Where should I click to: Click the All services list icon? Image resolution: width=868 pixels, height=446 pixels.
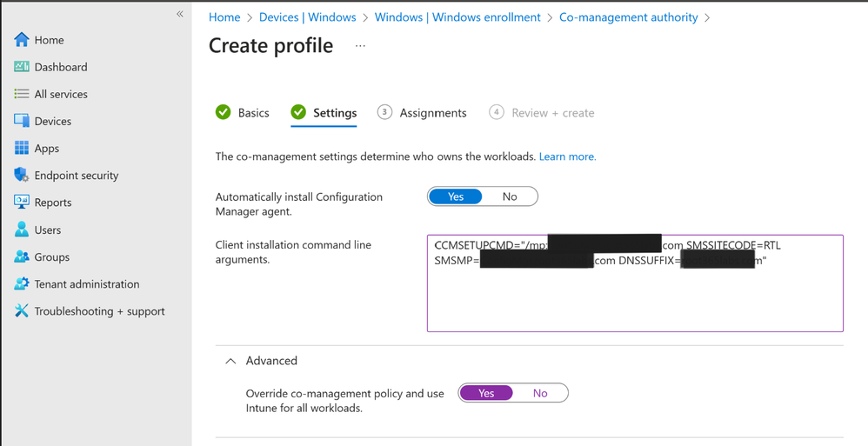click(22, 94)
